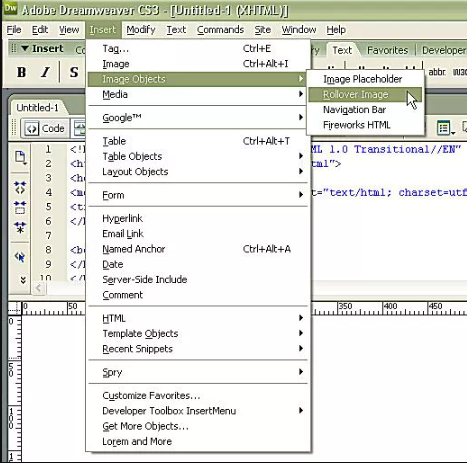The height and width of the screenshot is (463, 467).
Task: Expand Developer Toolbox InsertMenu submenu
Action: (x=197, y=411)
